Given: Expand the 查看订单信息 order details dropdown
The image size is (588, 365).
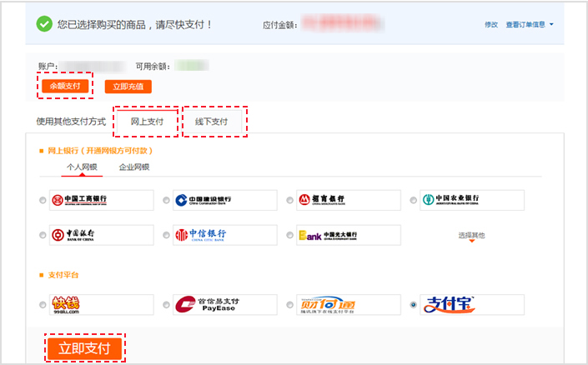Looking at the screenshot, I should [x=529, y=24].
